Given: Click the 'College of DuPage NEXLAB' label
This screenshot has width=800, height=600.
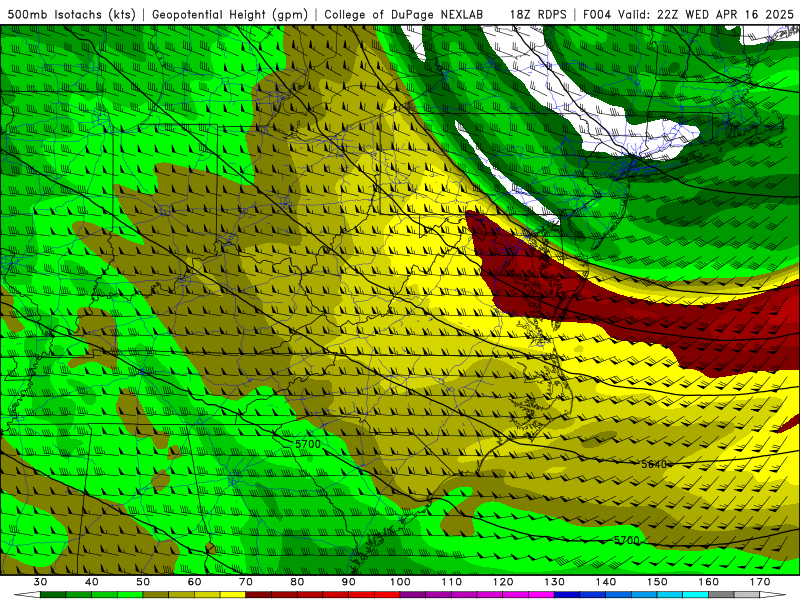Looking at the screenshot, I should (x=403, y=14).
